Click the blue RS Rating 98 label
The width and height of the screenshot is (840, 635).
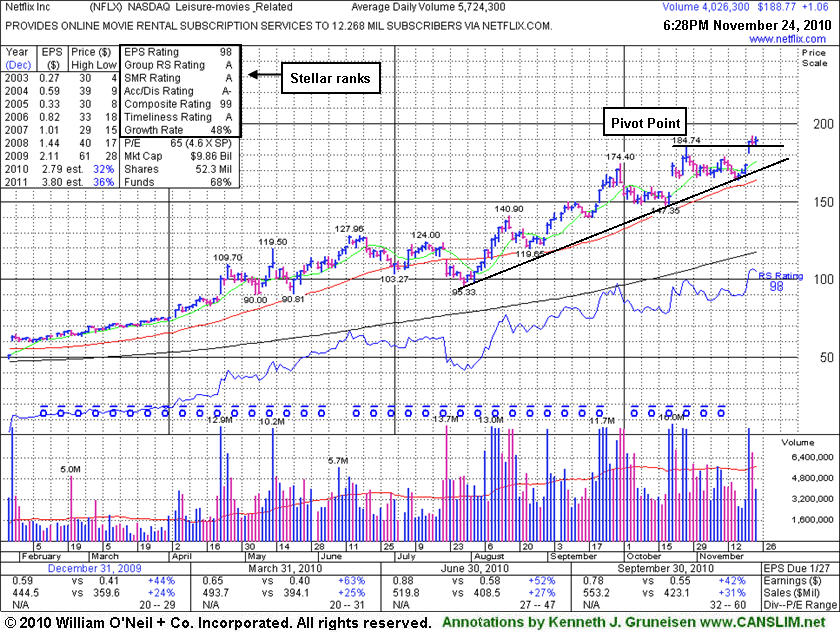pyautogui.click(x=781, y=281)
